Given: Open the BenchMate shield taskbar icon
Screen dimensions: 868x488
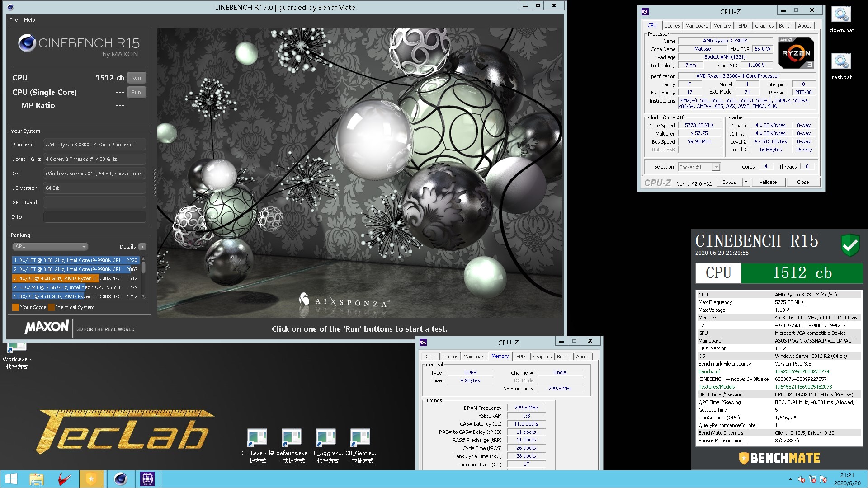Looking at the screenshot, I should click(x=91, y=479).
